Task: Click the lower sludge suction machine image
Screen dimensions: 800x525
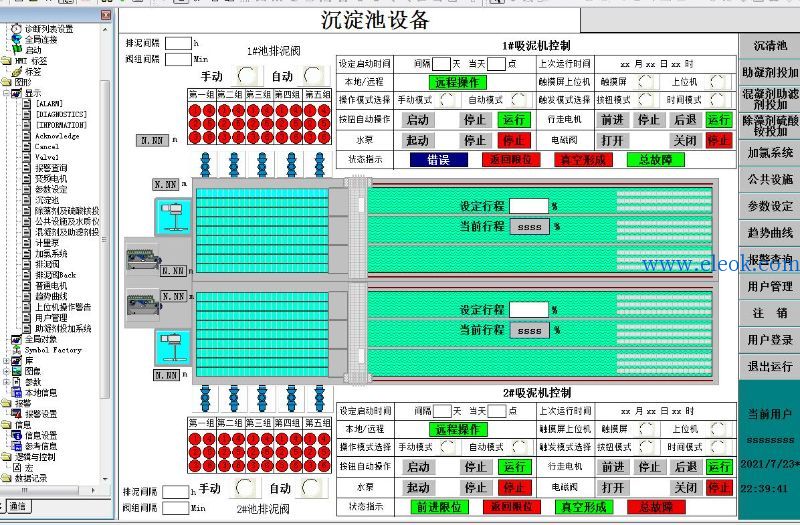Action: point(143,305)
